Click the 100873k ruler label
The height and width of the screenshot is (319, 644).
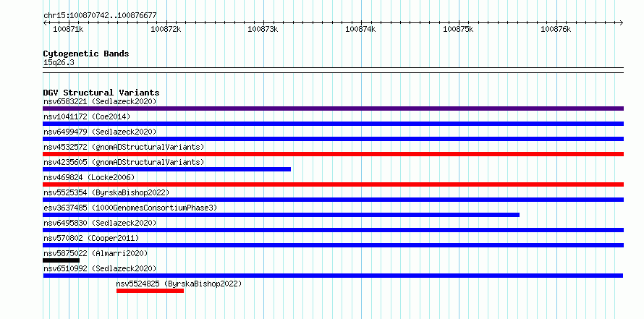click(263, 30)
